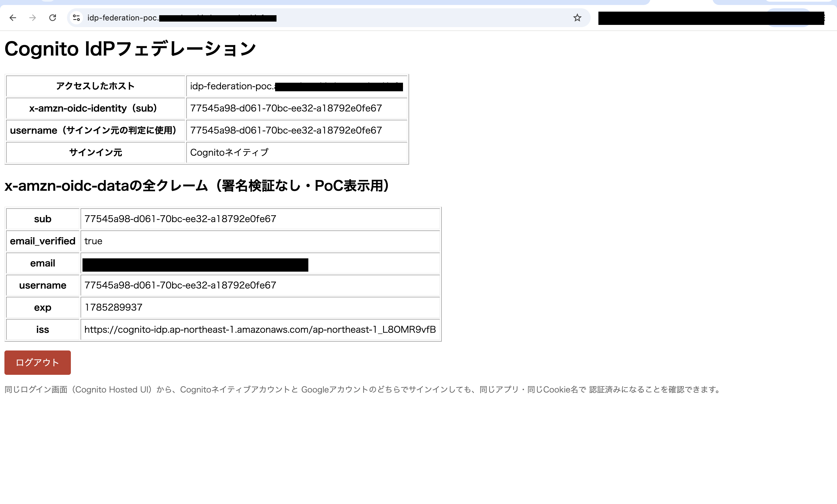Bookmark this page with the star icon

[x=577, y=18]
